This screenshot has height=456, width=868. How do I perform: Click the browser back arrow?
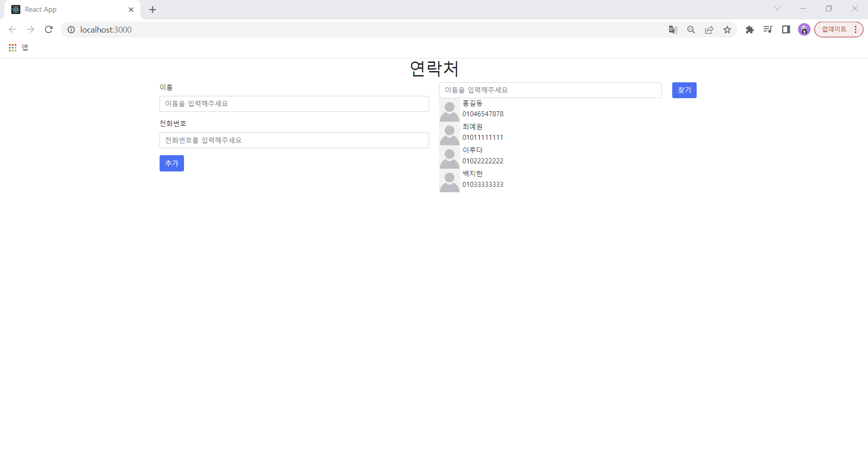[x=12, y=29]
